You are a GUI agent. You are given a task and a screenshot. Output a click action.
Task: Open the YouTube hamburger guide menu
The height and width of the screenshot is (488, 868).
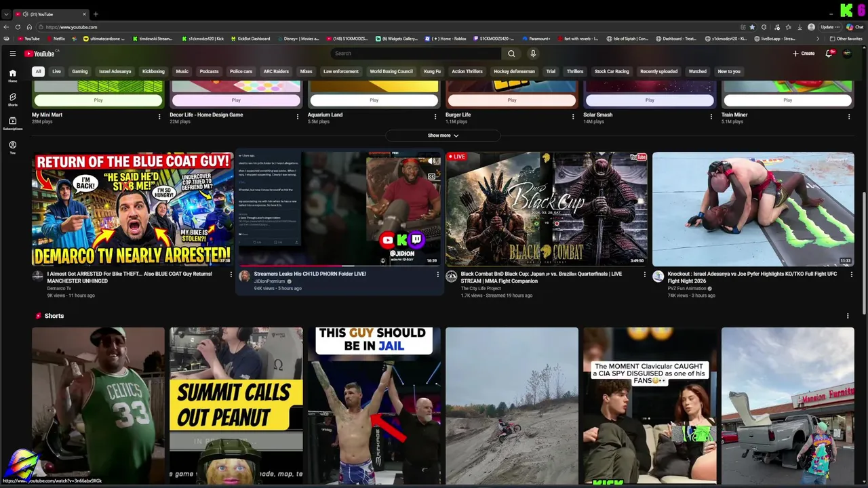12,54
